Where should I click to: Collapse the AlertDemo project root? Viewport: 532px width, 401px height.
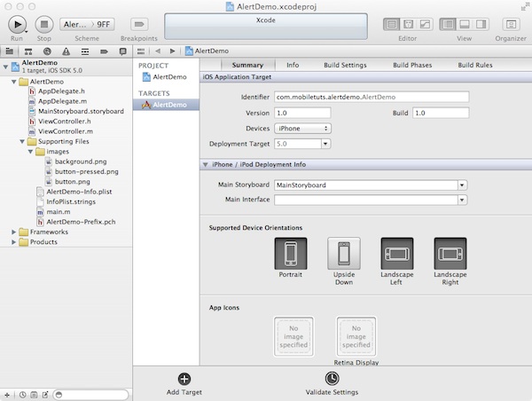click(x=6, y=67)
